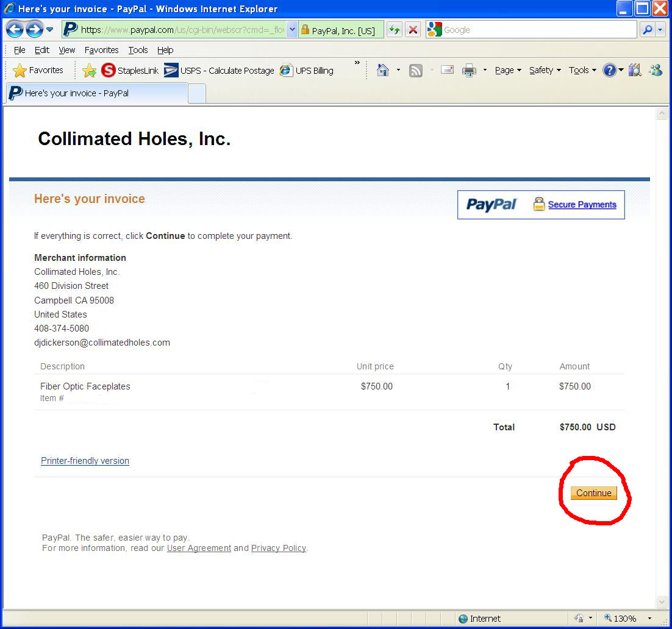Open a new blank tab
The width and height of the screenshot is (672, 629).
[197, 94]
